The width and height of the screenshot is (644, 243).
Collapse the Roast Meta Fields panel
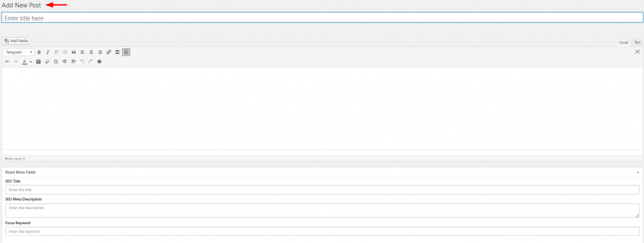click(638, 173)
